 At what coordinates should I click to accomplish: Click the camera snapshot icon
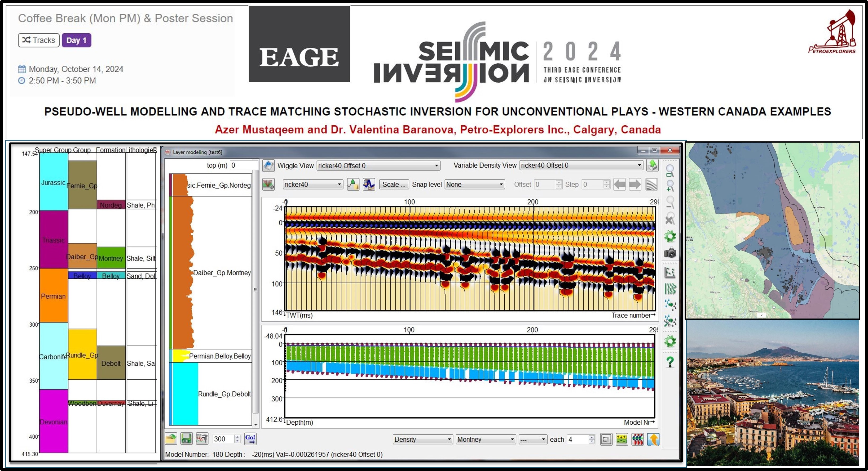[670, 253]
